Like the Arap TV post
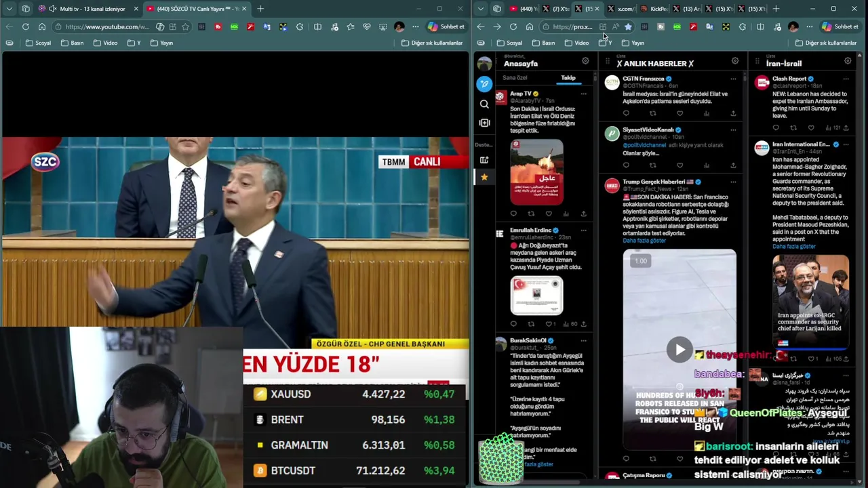Screen dimensions: 868x488 tap(549, 213)
